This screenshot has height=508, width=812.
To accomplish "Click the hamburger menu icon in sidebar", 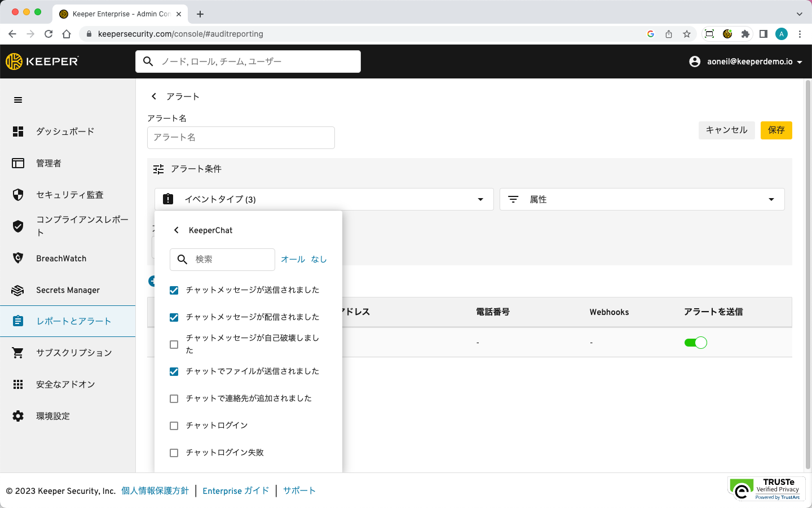I will tap(18, 100).
